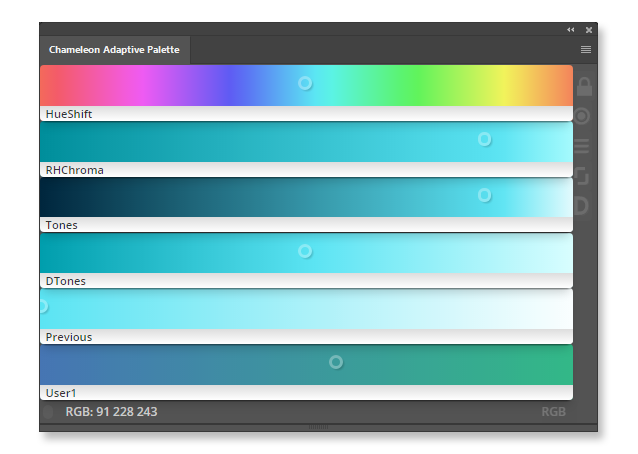Click the DTones label
This screenshot has height=454, width=638.
(66, 281)
